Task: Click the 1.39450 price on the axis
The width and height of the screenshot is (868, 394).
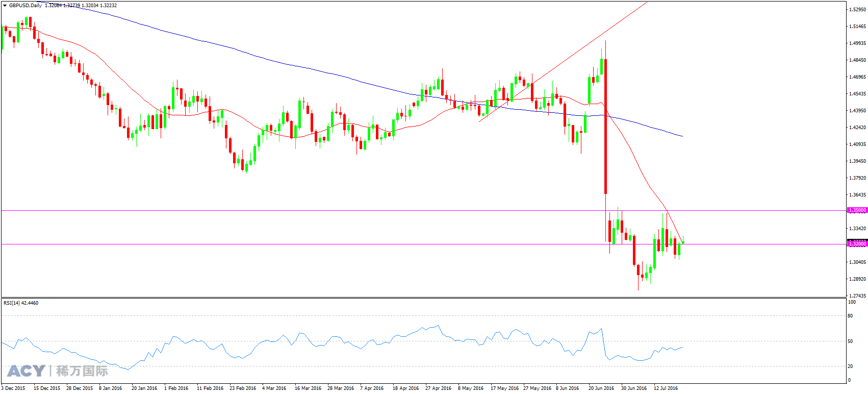Action: (857, 161)
